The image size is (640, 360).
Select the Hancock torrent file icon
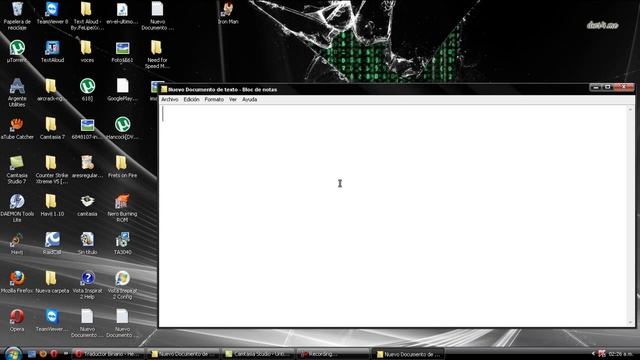click(x=122, y=129)
